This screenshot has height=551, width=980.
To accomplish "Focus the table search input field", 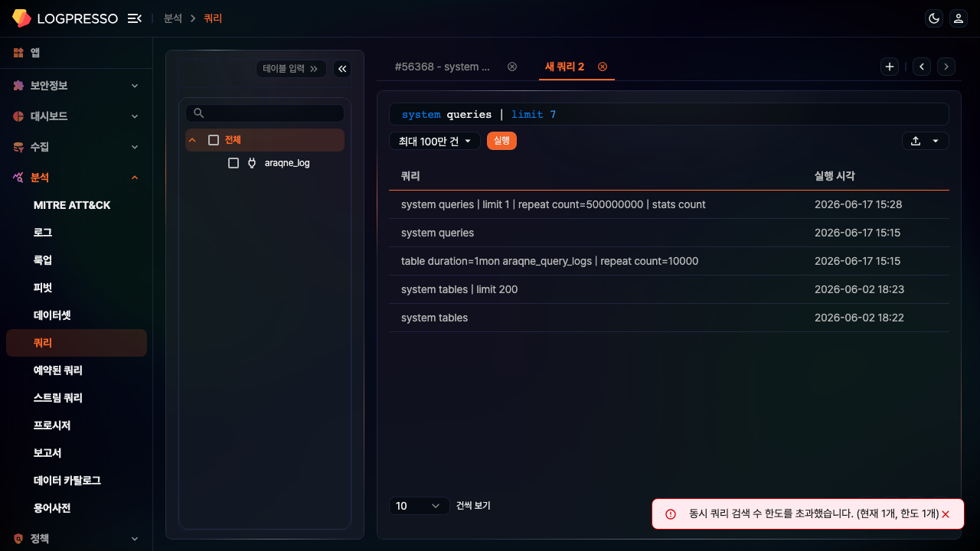I will [x=265, y=113].
